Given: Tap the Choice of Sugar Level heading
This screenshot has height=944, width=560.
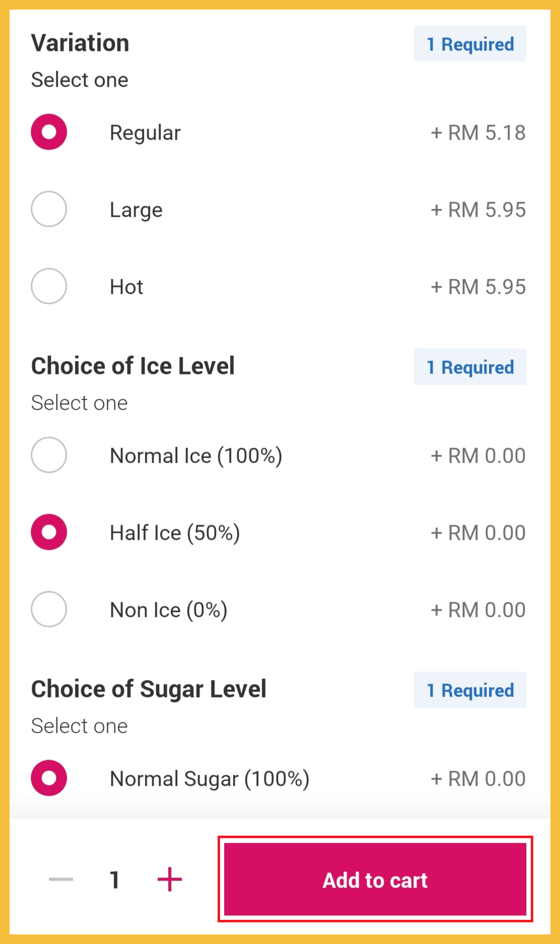Looking at the screenshot, I should coord(149,689).
